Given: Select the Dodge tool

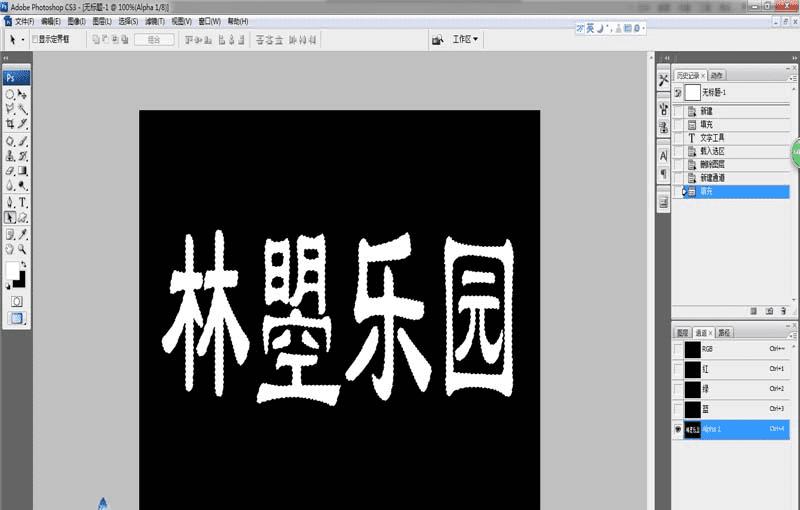Looking at the screenshot, I should click(22, 186).
